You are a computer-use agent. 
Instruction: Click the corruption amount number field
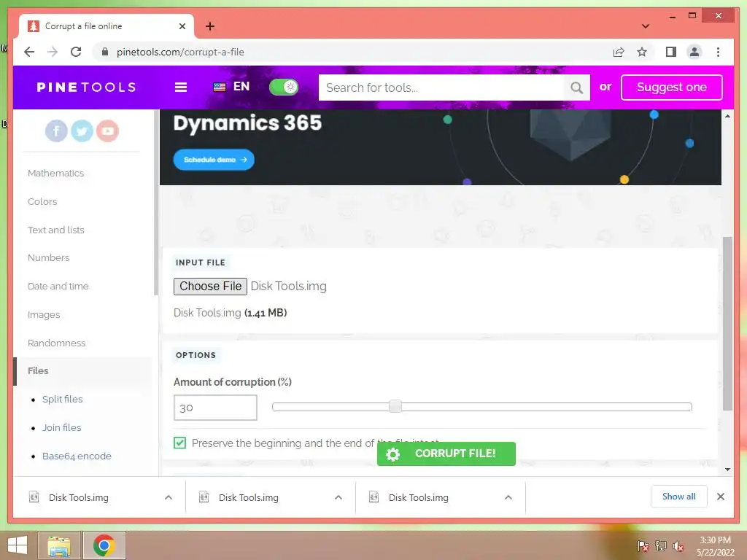pyautogui.click(x=215, y=408)
